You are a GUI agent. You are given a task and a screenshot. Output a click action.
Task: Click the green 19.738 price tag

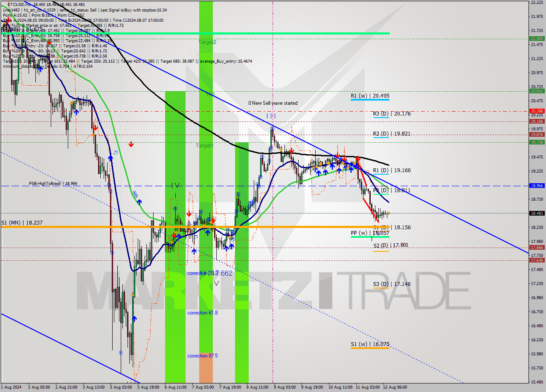[x=537, y=142]
